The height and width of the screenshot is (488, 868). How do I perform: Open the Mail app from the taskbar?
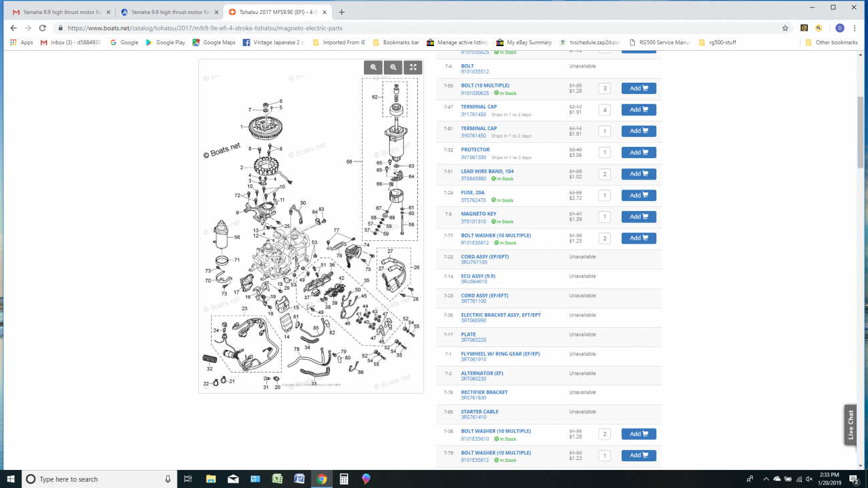pos(233,479)
